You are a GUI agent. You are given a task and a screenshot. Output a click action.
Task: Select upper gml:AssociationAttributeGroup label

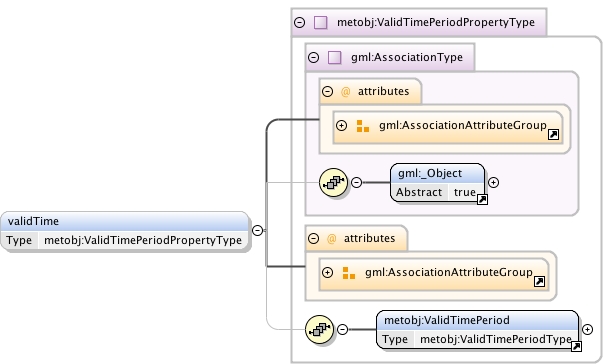(463, 125)
